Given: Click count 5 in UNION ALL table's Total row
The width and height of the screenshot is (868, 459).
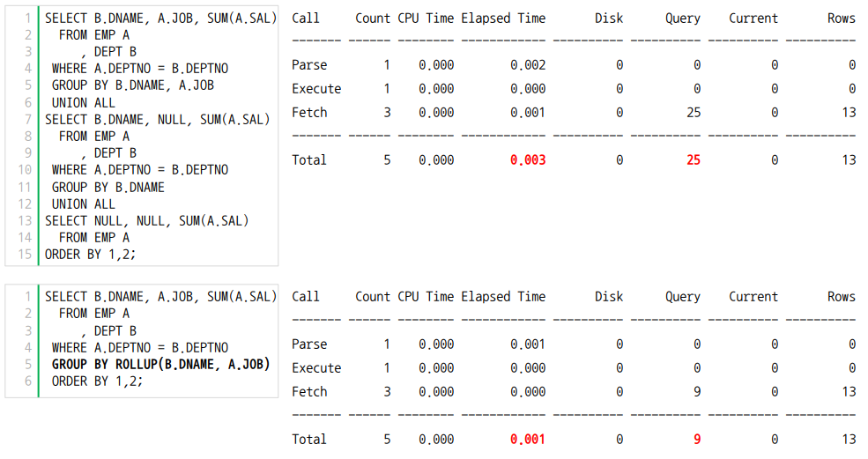Looking at the screenshot, I should click(387, 160).
